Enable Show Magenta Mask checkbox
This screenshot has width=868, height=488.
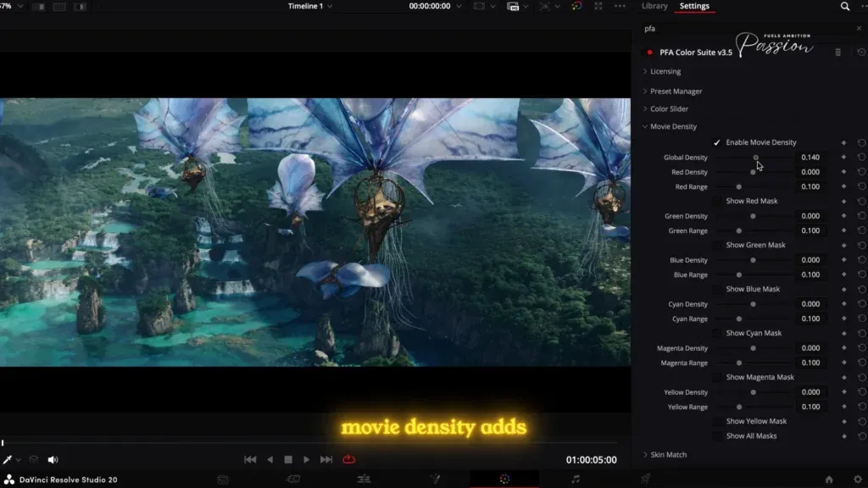(x=717, y=377)
